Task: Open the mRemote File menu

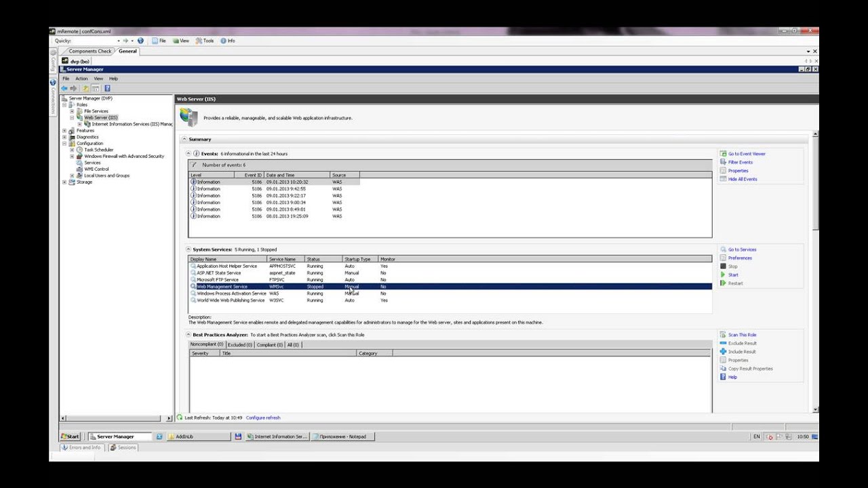Action: (x=159, y=41)
